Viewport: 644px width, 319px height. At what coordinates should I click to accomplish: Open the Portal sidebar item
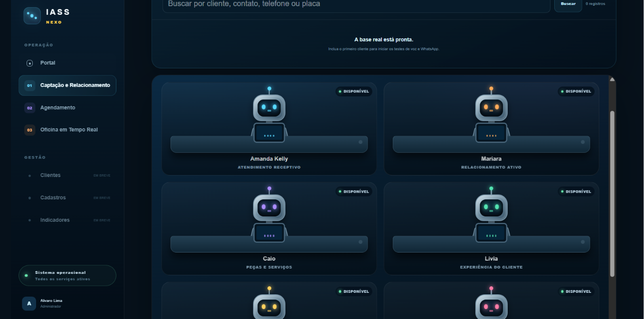[x=67, y=63]
